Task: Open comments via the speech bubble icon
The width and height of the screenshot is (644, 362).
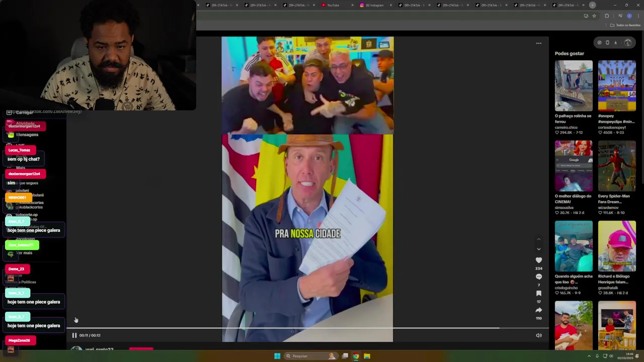Action: [538, 277]
